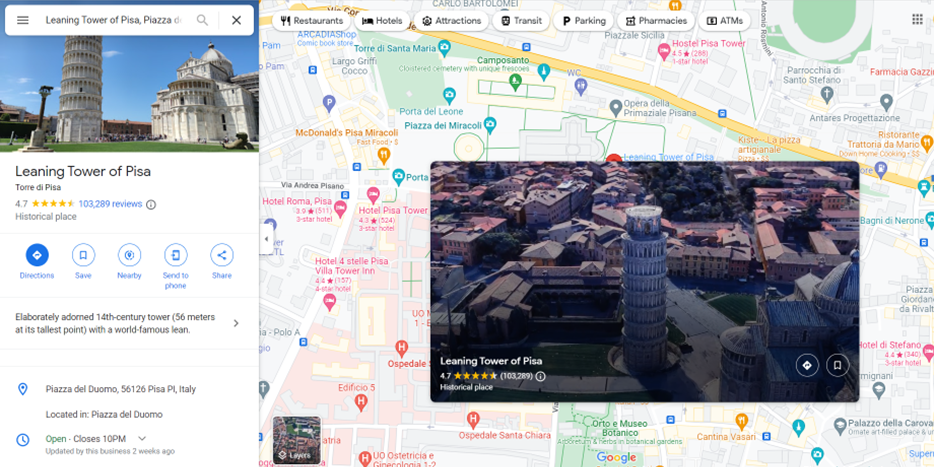The height and width of the screenshot is (467, 934).
Task: Select Hotel Roma, Pisa map pin
Action: tap(340, 208)
